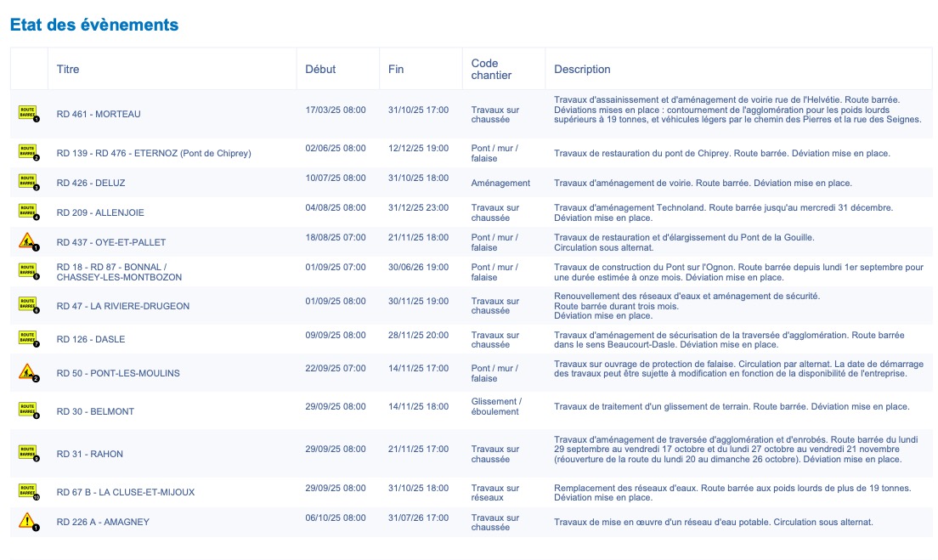Click the Glissement / éboulement code for Belmont

click(x=496, y=406)
